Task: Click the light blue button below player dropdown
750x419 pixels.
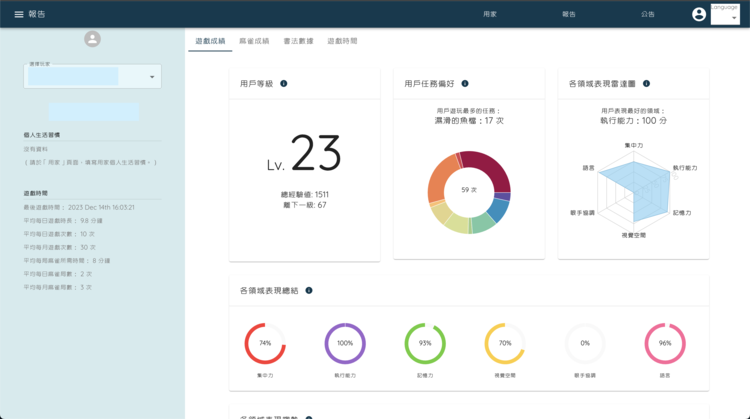Action: [x=93, y=111]
